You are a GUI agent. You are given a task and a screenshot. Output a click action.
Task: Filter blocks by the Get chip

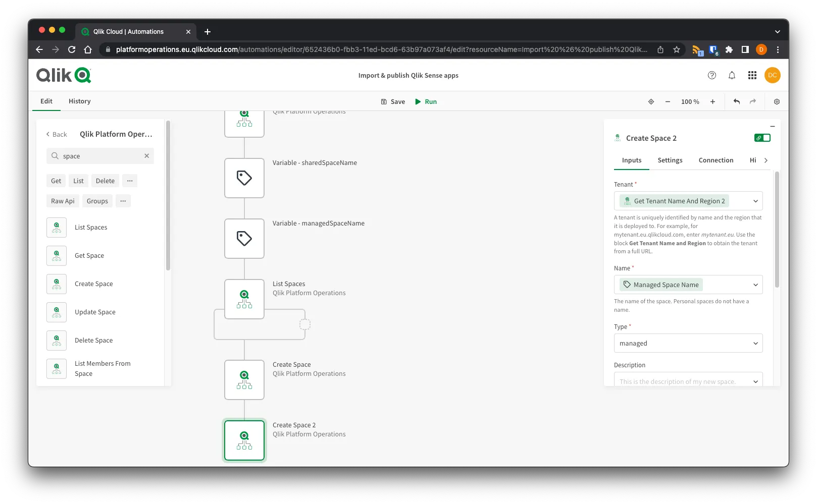56,181
